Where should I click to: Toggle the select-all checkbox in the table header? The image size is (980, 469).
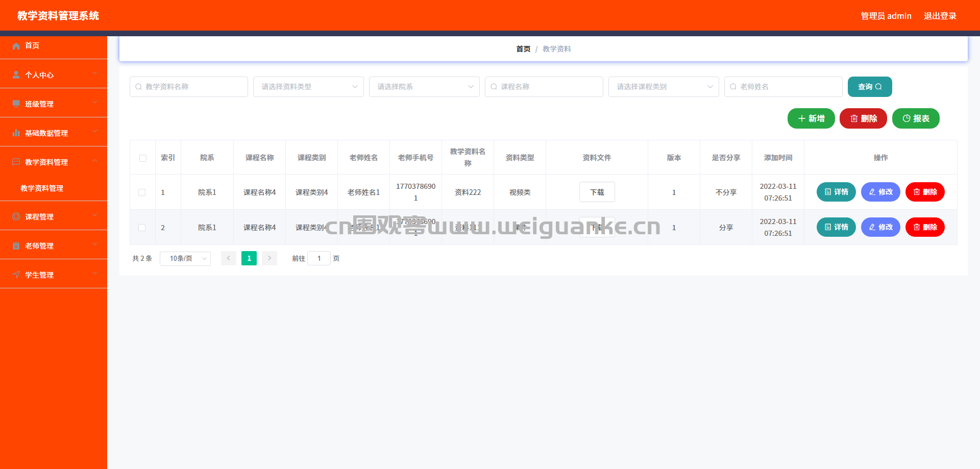[143, 158]
